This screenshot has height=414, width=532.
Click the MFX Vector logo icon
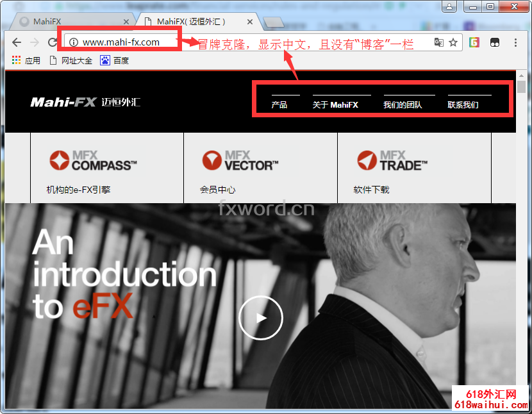tap(212, 160)
